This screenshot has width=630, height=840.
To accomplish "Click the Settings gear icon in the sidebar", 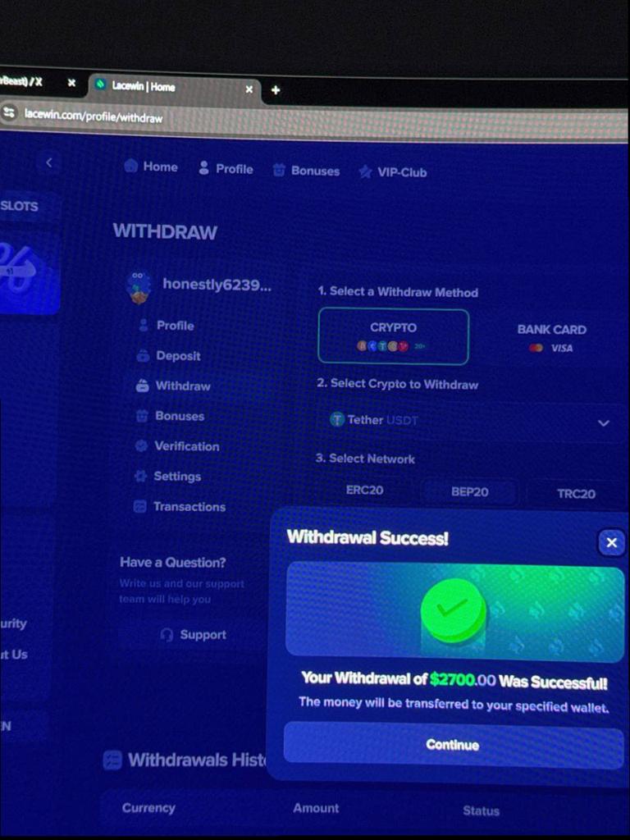I will point(140,476).
